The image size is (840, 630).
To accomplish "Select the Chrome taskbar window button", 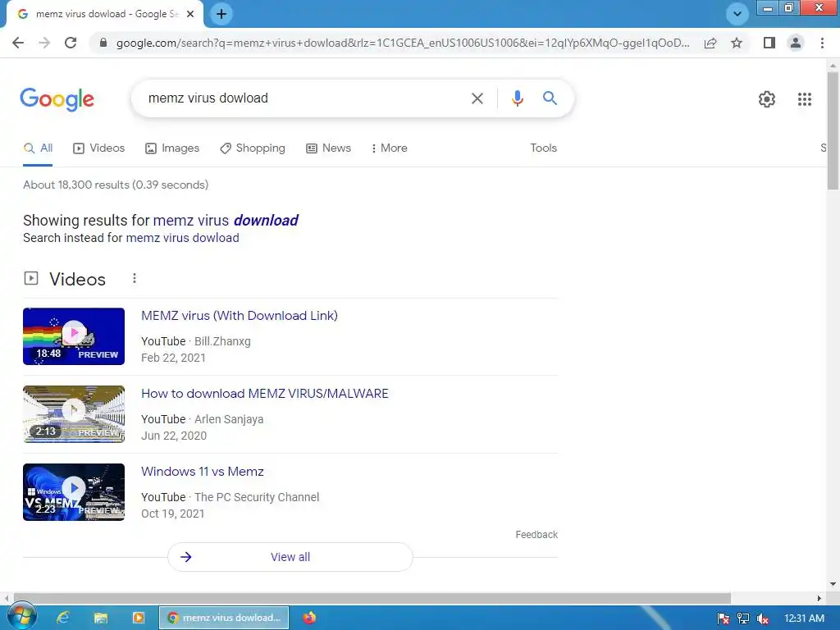I will pos(224,618).
